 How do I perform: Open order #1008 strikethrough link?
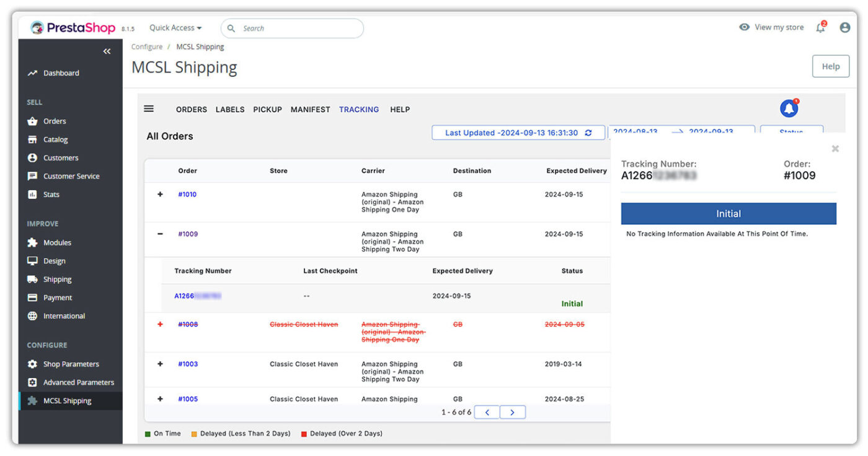click(188, 324)
